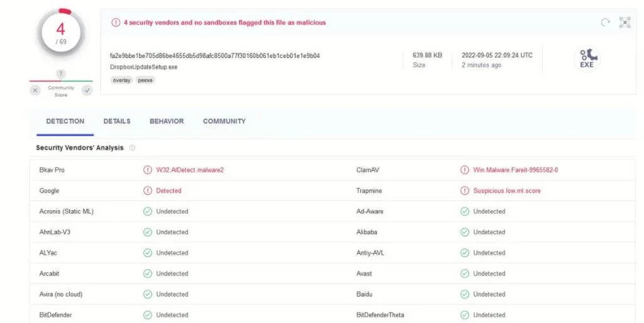Open the Details tab
Viewport: 644px width, 323px height.
(x=117, y=122)
